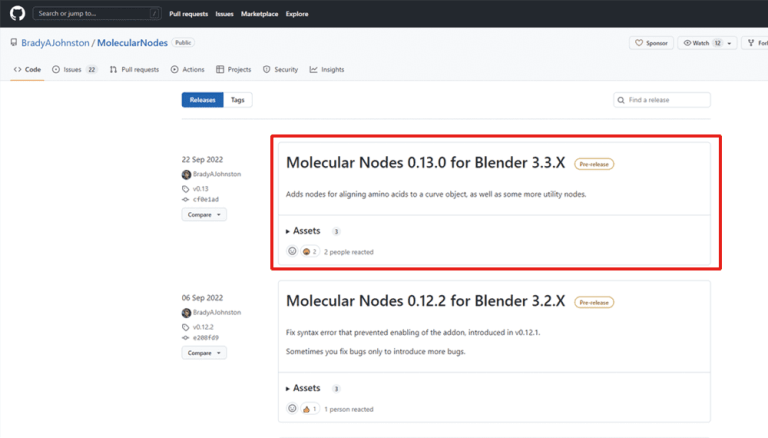Open the Issues tab
Screen dimensions: 768x438
(x=73, y=69)
